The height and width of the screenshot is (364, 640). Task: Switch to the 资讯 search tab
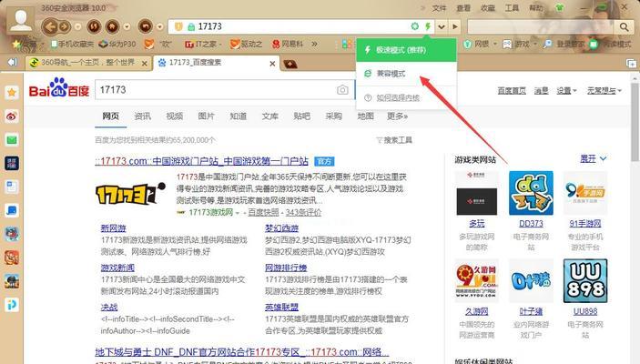coord(142,116)
